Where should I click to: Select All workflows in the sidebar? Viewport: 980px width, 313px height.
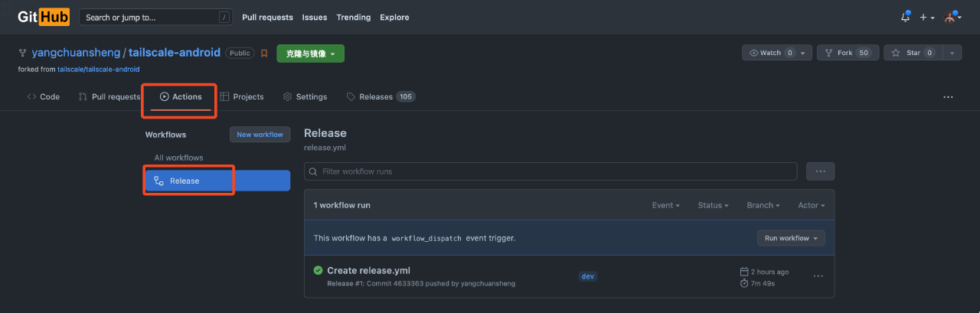pyautogui.click(x=178, y=158)
